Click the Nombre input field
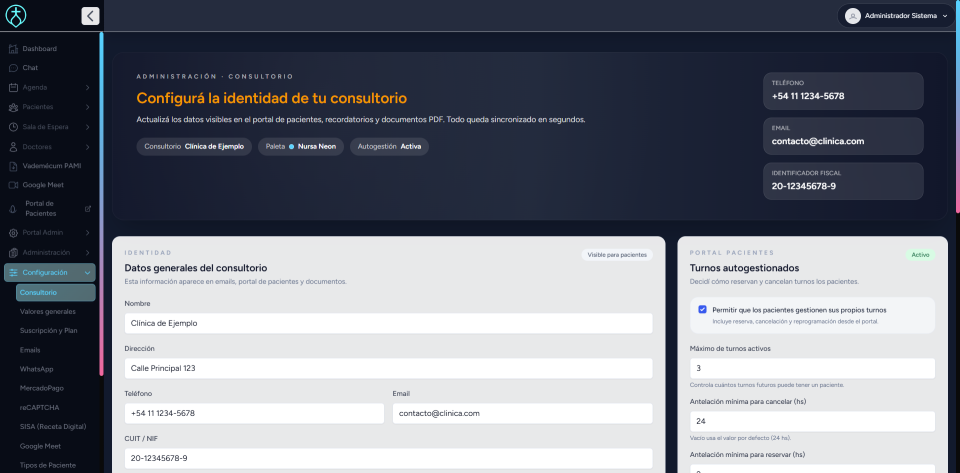The width and height of the screenshot is (960, 473). click(388, 323)
